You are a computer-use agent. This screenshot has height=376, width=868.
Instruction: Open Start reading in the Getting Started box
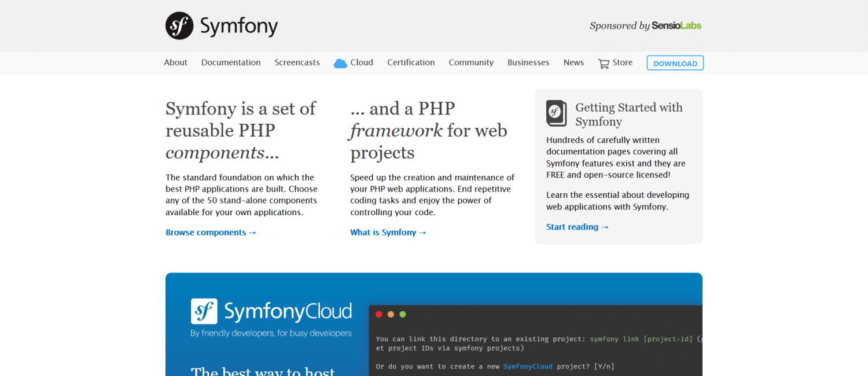coord(577,227)
